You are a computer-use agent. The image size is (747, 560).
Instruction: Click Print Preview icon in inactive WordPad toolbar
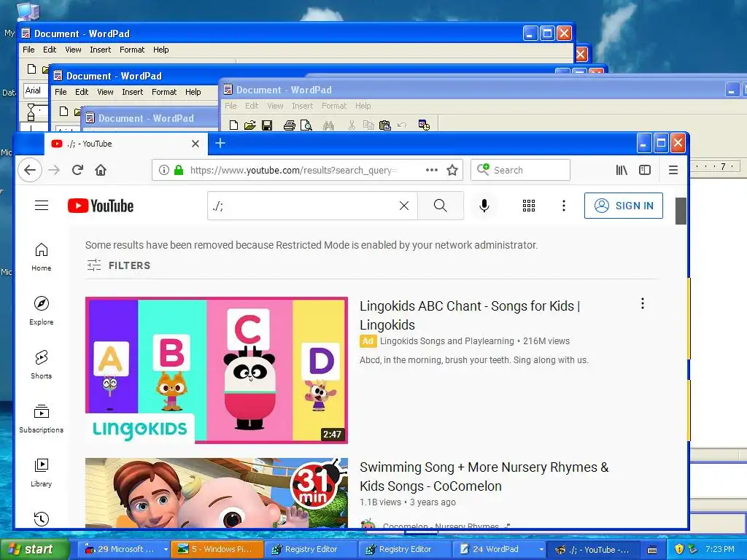(x=306, y=125)
